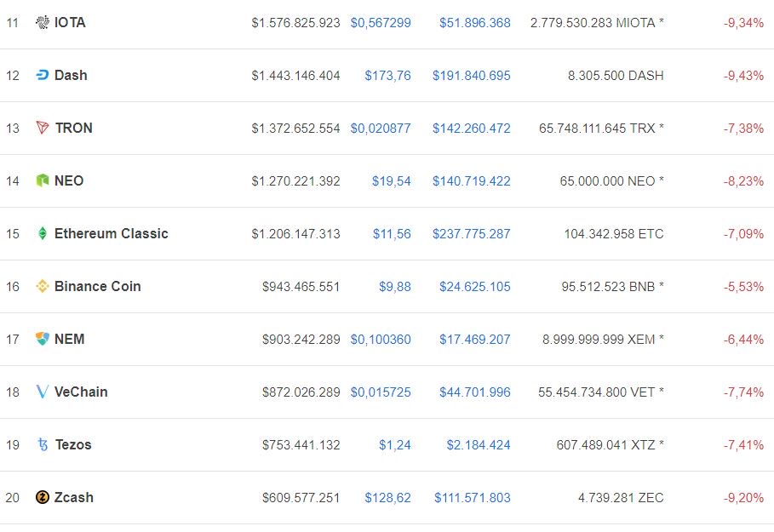Select Zcash market cap $609.577.251
Viewport: 774px width, 532px height.
(x=301, y=499)
